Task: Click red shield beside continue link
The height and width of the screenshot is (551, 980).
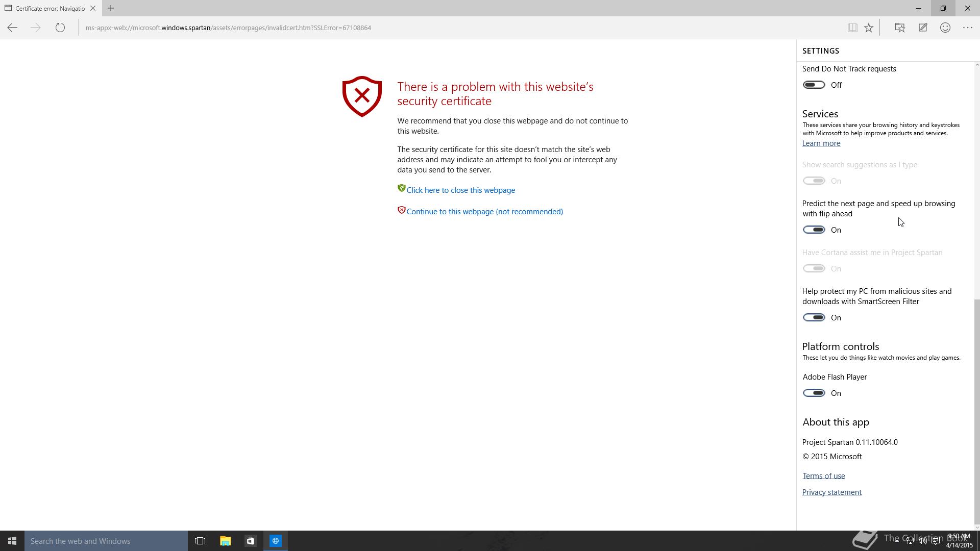Action: click(x=401, y=210)
